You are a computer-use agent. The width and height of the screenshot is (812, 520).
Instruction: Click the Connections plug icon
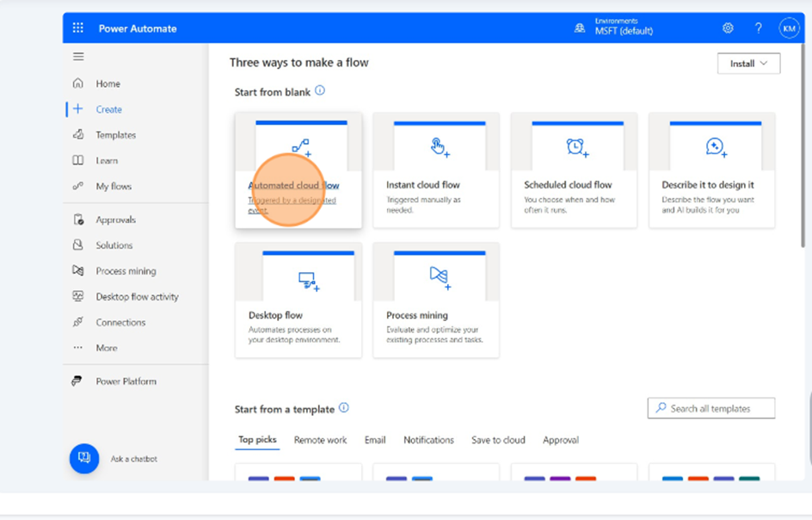click(x=77, y=322)
